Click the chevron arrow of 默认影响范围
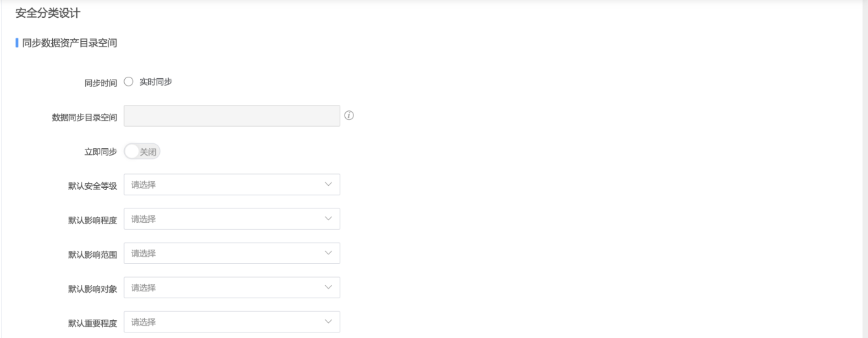868x338 pixels. 328,253
